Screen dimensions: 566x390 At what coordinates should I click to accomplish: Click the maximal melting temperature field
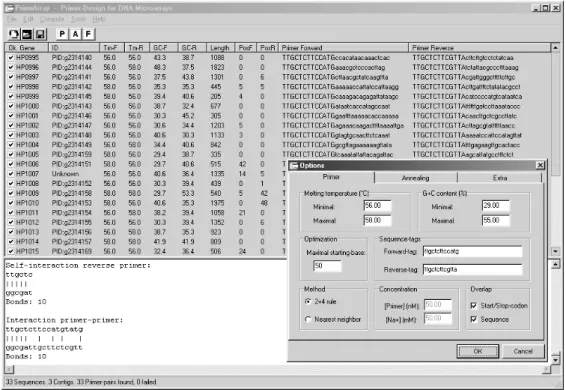[x=377, y=220]
